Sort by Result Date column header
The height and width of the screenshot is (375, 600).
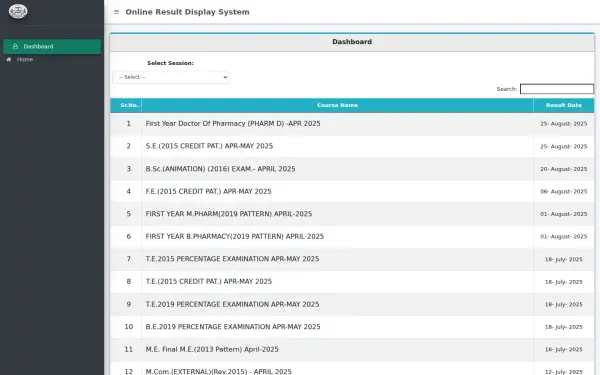click(564, 105)
